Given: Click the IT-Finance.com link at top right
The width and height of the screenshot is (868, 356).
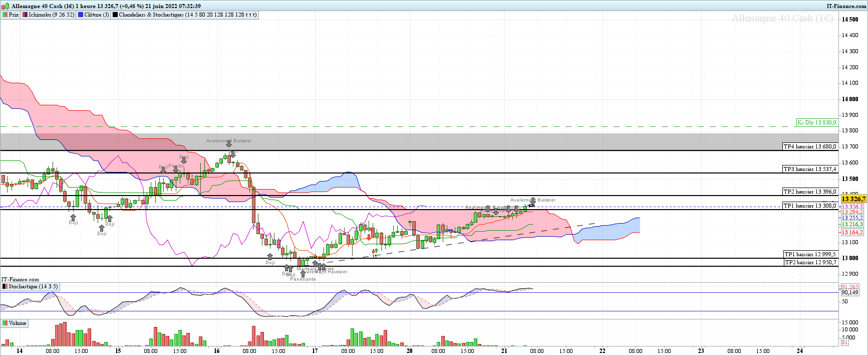Looking at the screenshot, I should [x=846, y=6].
